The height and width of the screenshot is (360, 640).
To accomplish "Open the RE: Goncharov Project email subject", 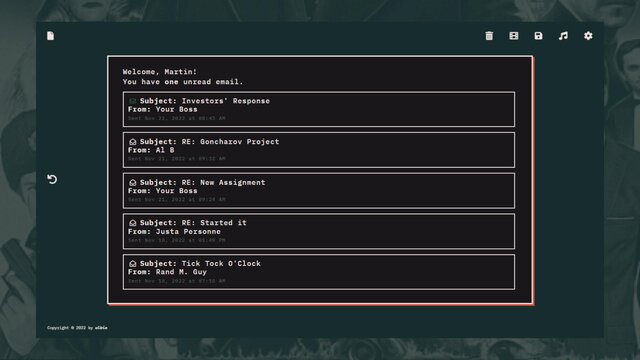I will (210, 142).
